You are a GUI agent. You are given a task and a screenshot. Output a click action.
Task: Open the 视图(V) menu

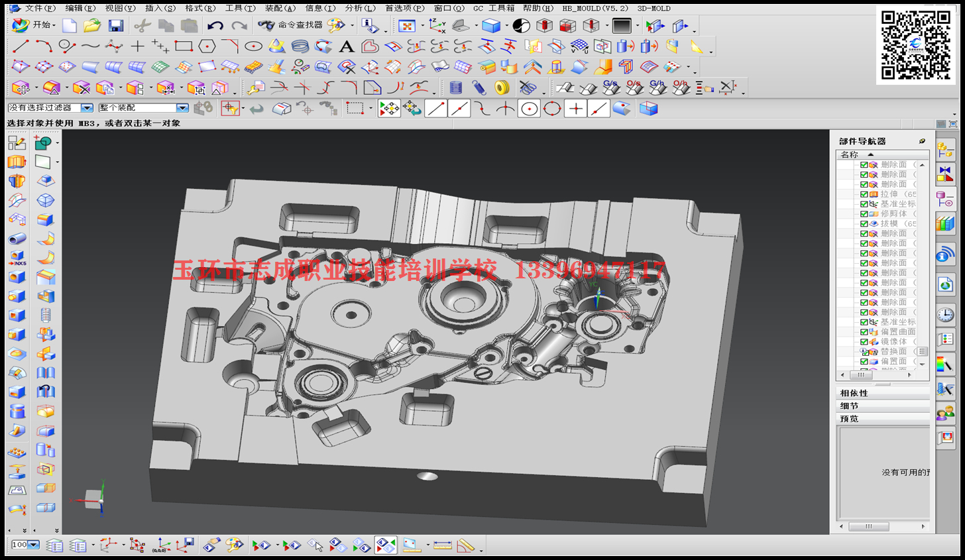[120, 8]
